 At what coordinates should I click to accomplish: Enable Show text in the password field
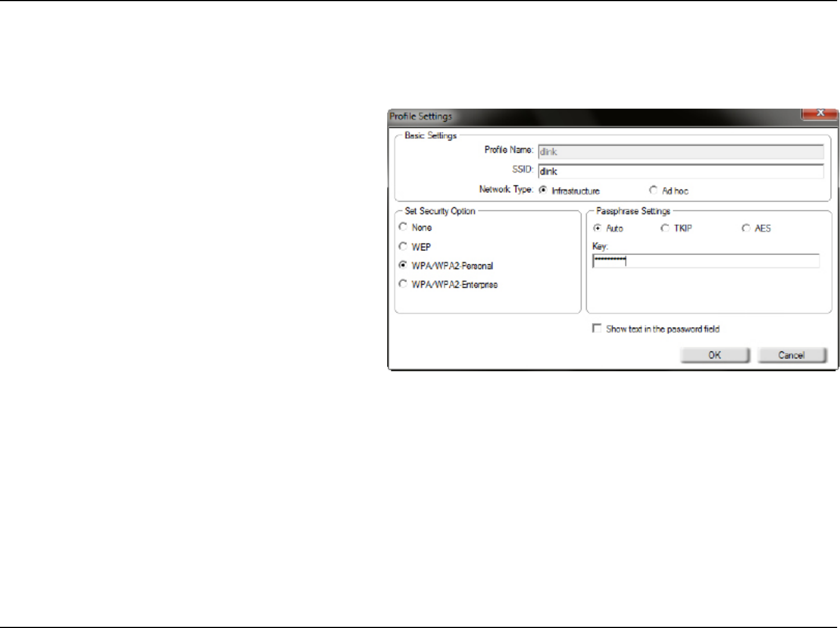point(596,328)
